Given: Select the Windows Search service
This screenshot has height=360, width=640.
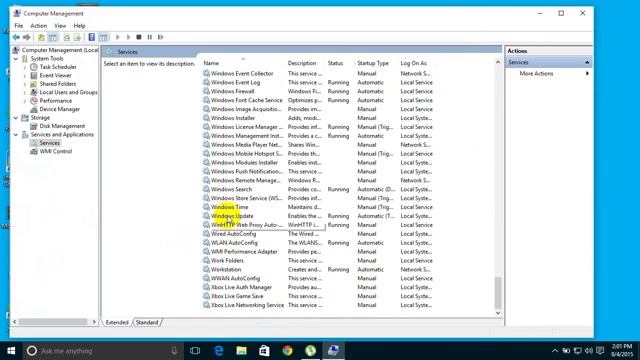Looking at the screenshot, I should click(231, 189).
